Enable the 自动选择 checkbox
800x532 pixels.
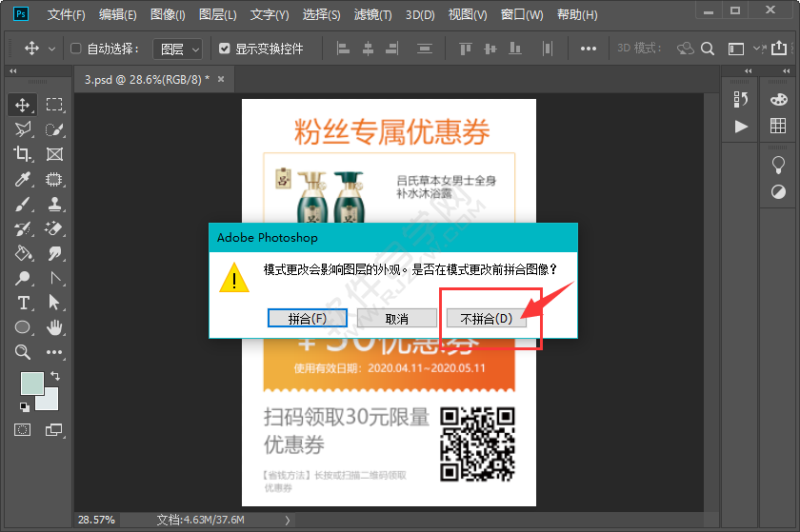76,49
